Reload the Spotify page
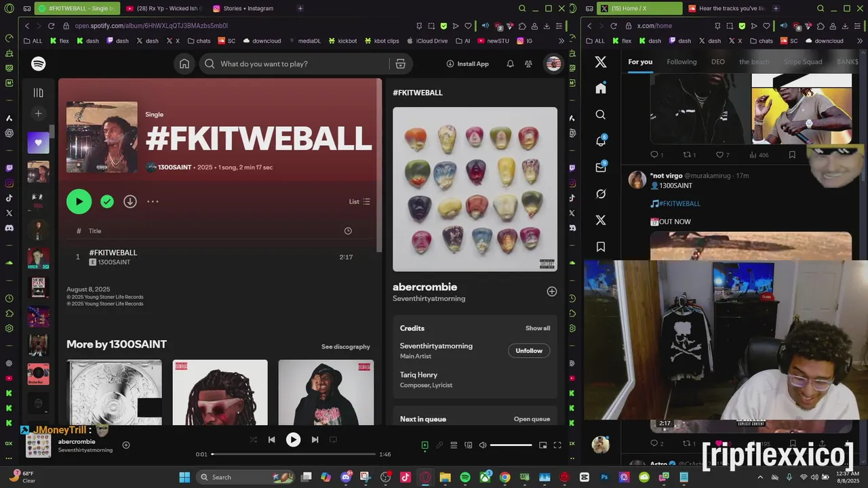The height and width of the screenshot is (488, 868). coord(51,26)
